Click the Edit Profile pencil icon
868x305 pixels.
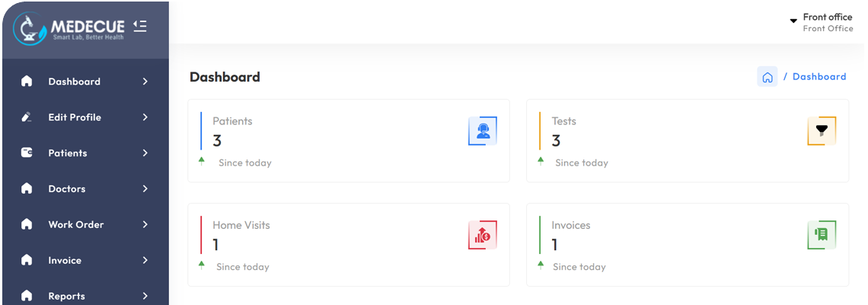coord(27,117)
